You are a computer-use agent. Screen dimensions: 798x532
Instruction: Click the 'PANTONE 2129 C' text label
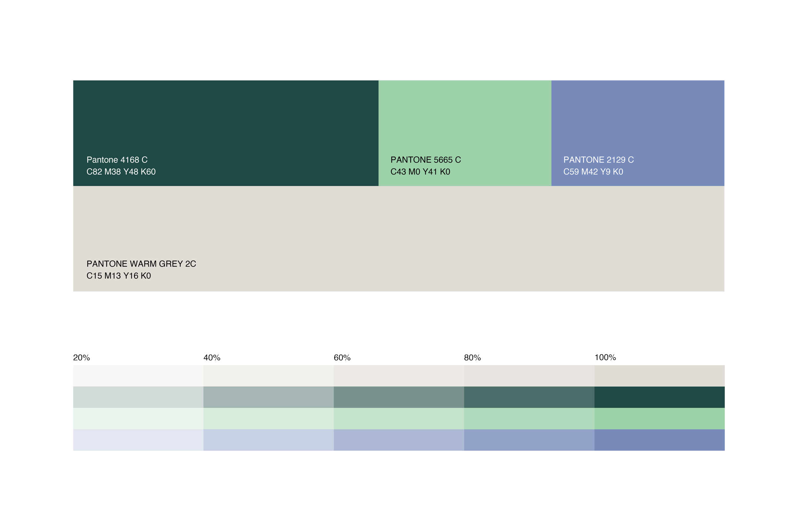pos(598,160)
